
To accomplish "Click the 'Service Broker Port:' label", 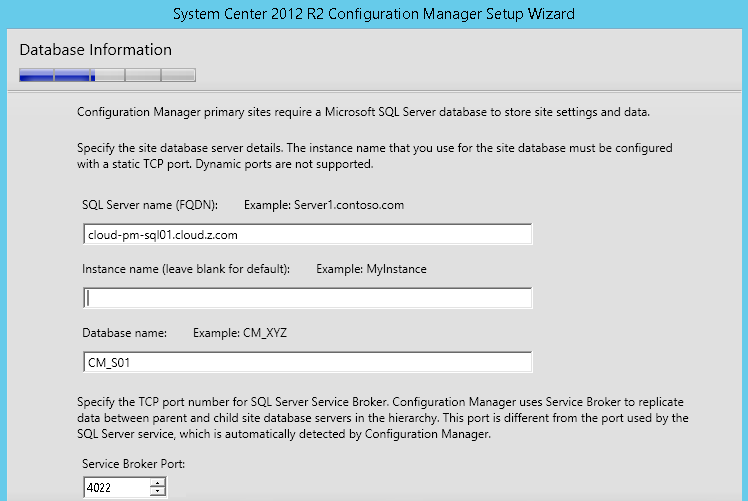I will pos(134,464).
